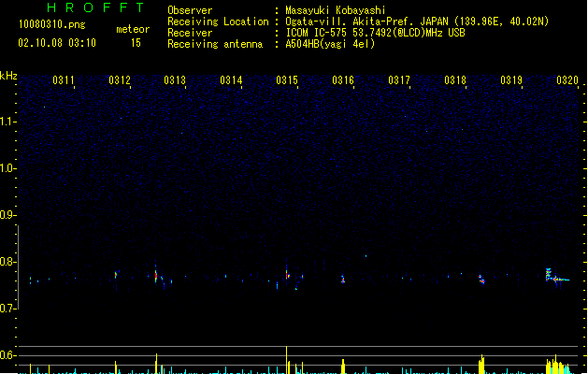Screen dimensions: 588x374
Task: Click the long meteor echo near 0320
Action: pos(557,278)
